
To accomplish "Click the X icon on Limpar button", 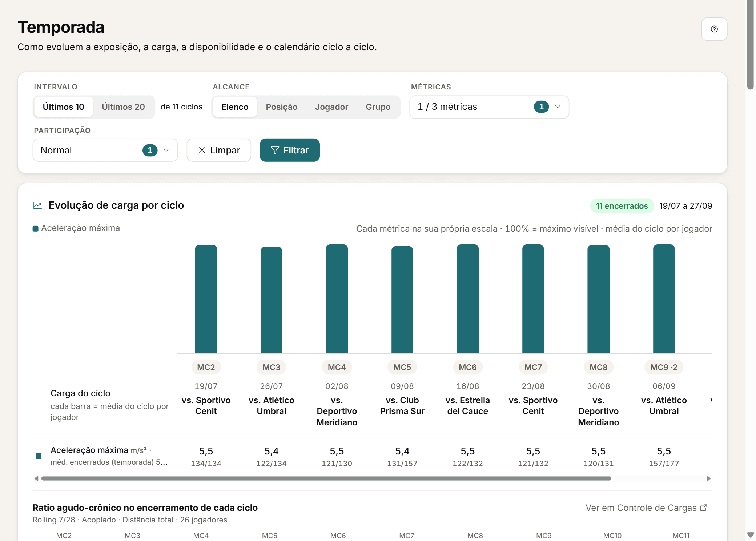I will coord(202,150).
